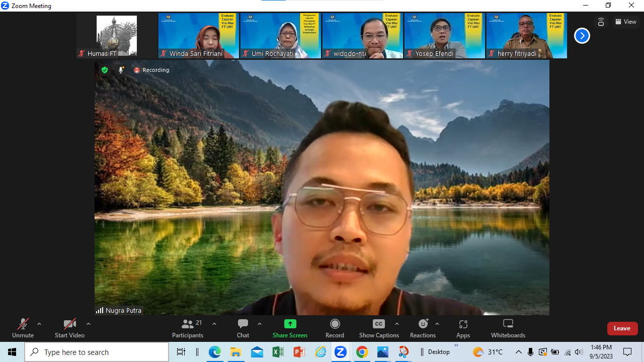Expand the Participants options caret
This screenshot has height=362, width=644.
[x=214, y=324]
